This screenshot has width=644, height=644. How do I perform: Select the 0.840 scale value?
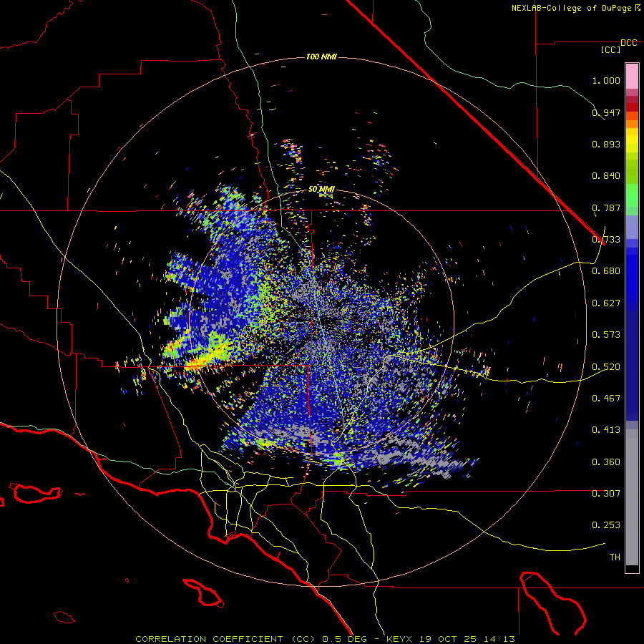click(606, 176)
